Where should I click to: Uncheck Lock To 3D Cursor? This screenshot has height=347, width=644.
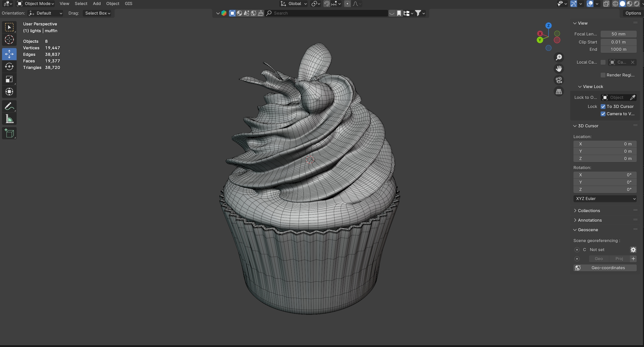pyautogui.click(x=603, y=106)
